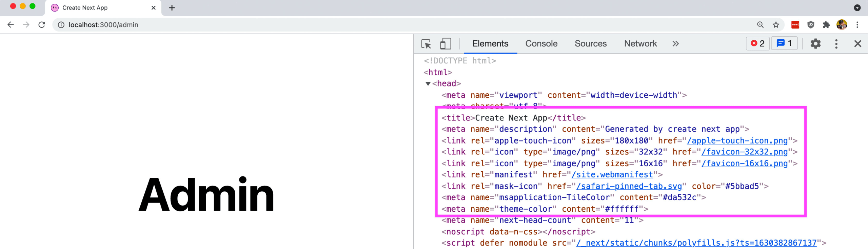Viewport: 868px width, 249px height.
Task: Toggle the device toolbar in DevTools
Action: point(446,44)
